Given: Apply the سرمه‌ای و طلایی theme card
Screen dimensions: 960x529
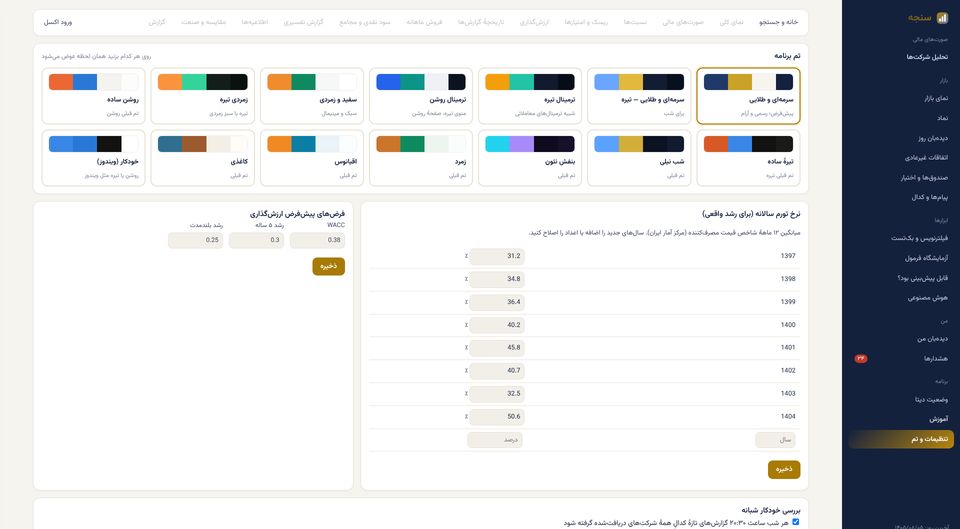Looking at the screenshot, I should pos(748,96).
